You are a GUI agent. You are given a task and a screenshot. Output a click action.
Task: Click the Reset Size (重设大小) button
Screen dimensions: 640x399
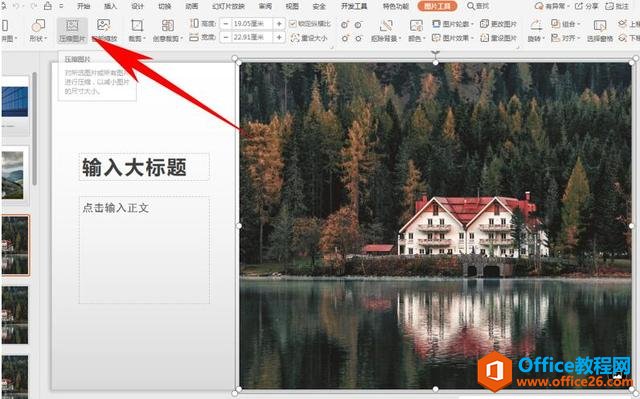309,38
